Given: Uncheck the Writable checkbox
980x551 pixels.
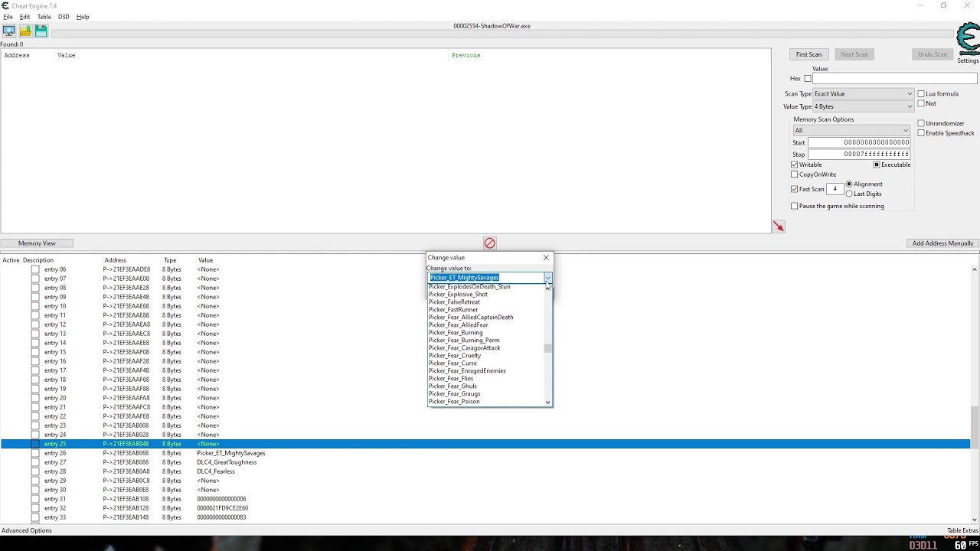Looking at the screenshot, I should (x=795, y=165).
